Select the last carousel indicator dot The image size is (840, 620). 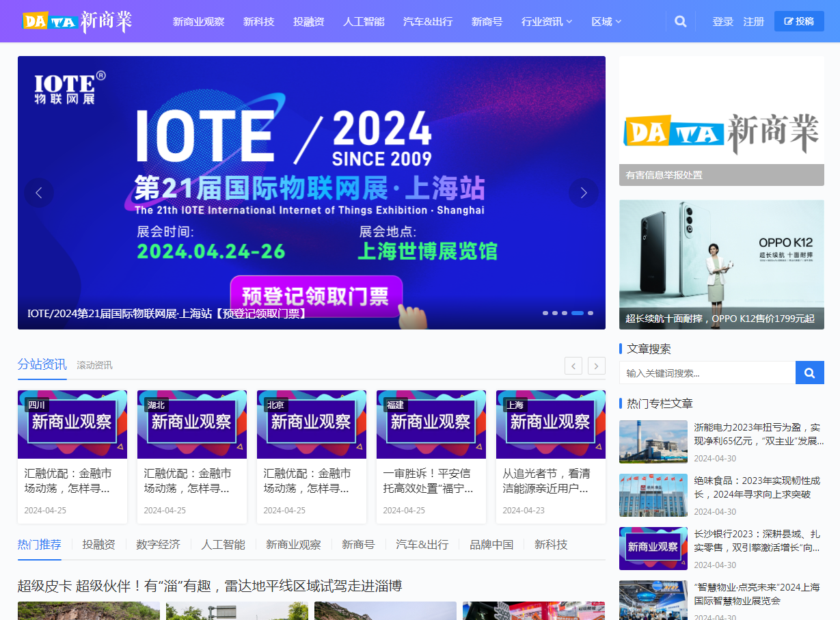[x=591, y=313]
